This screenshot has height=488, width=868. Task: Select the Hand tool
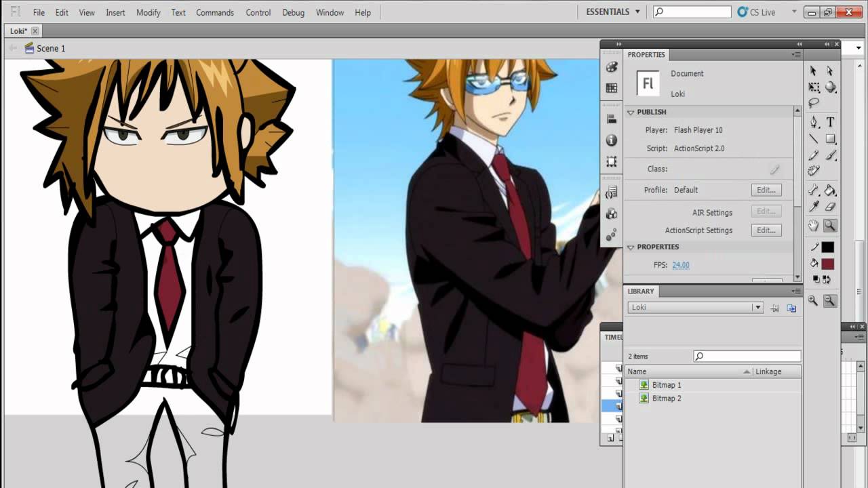click(x=814, y=226)
